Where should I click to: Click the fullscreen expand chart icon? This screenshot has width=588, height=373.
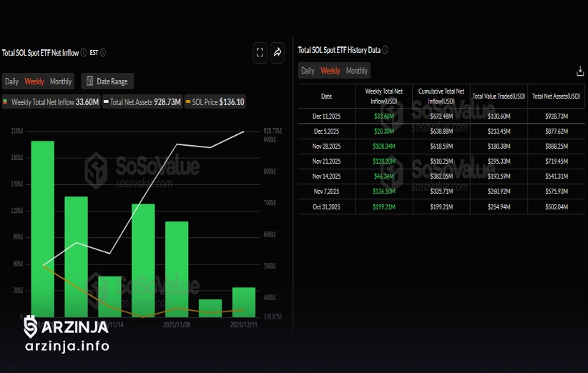(260, 52)
